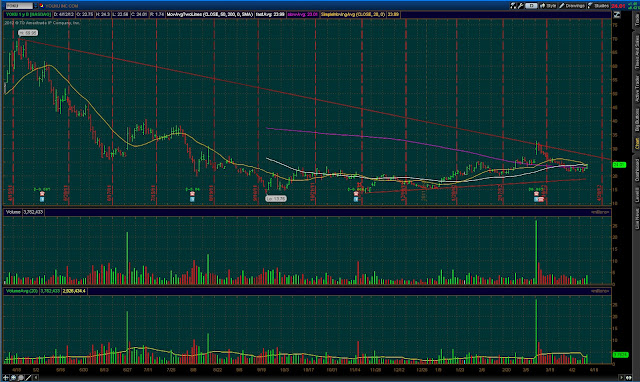Open the Studies menu button
640x382 pixels.
598,6
